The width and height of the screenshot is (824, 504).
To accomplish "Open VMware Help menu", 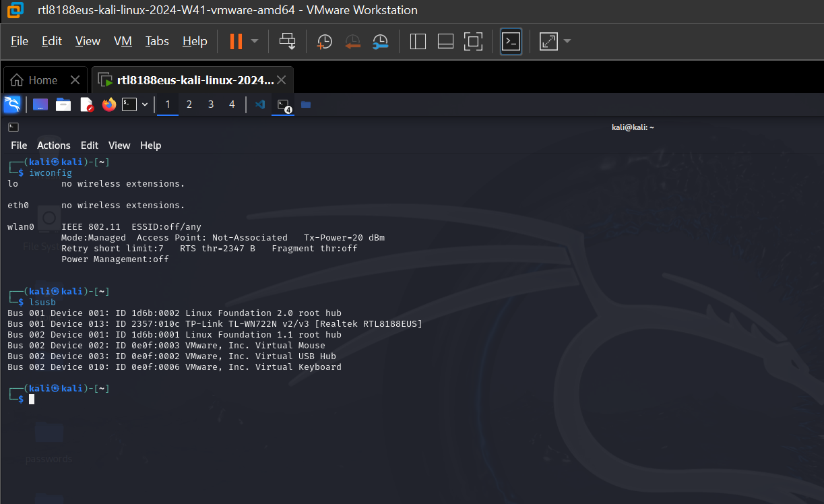I will [195, 41].
